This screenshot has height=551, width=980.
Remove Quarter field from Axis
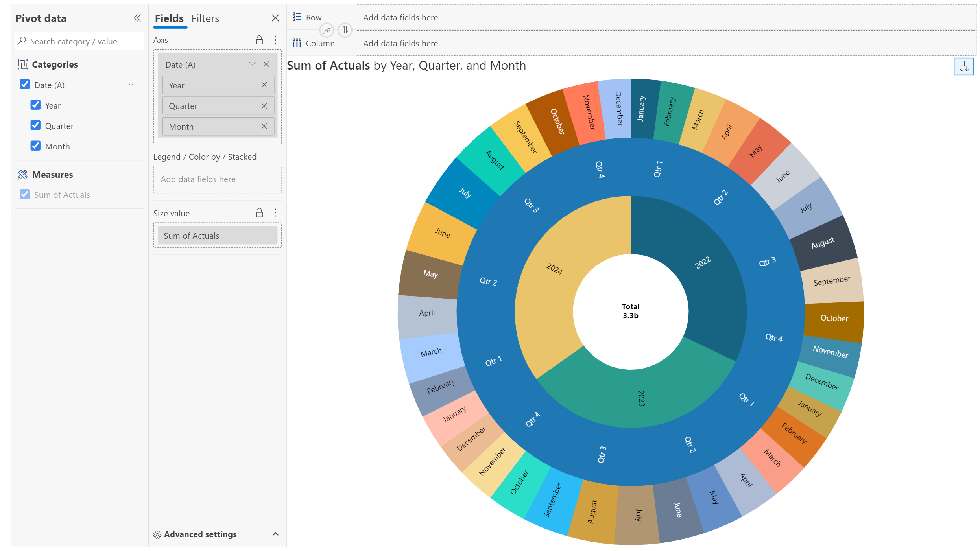pos(264,106)
